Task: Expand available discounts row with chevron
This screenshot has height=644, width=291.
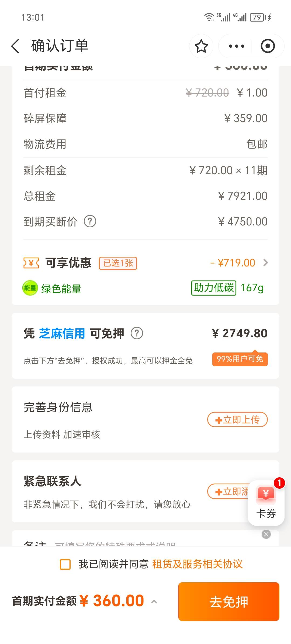Action: point(265,263)
